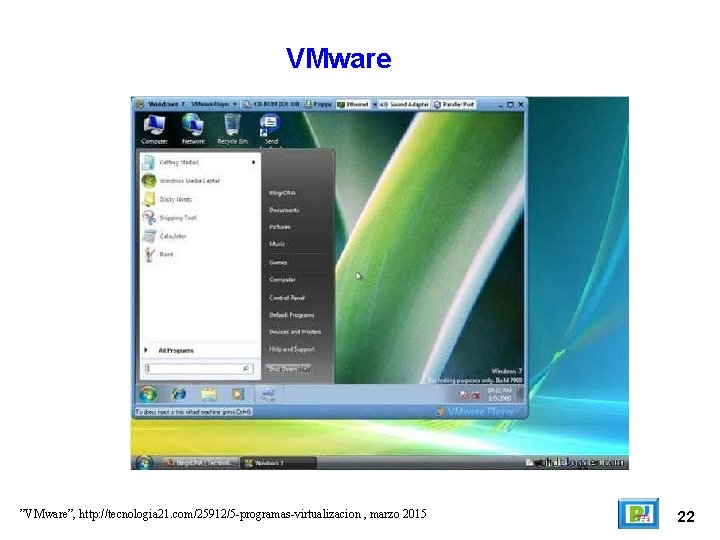
Task: Open the Send Feedback desktop shortcut
Action: pos(270,131)
